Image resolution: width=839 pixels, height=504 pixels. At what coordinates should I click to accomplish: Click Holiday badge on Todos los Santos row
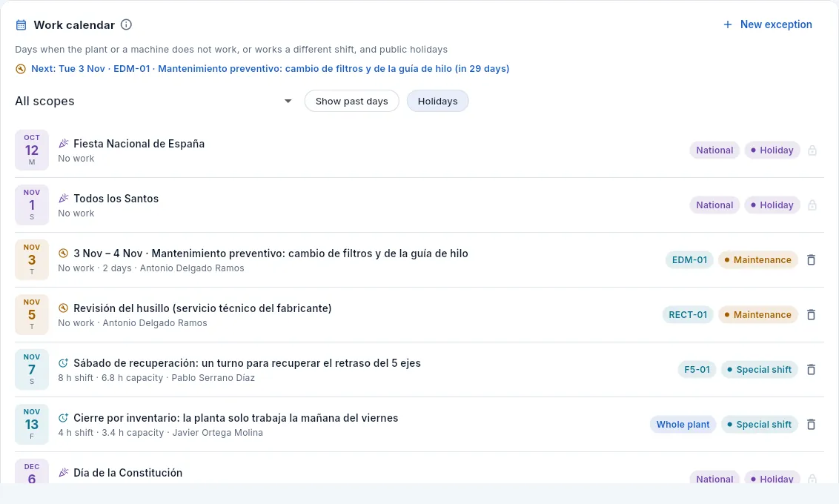[x=772, y=205]
